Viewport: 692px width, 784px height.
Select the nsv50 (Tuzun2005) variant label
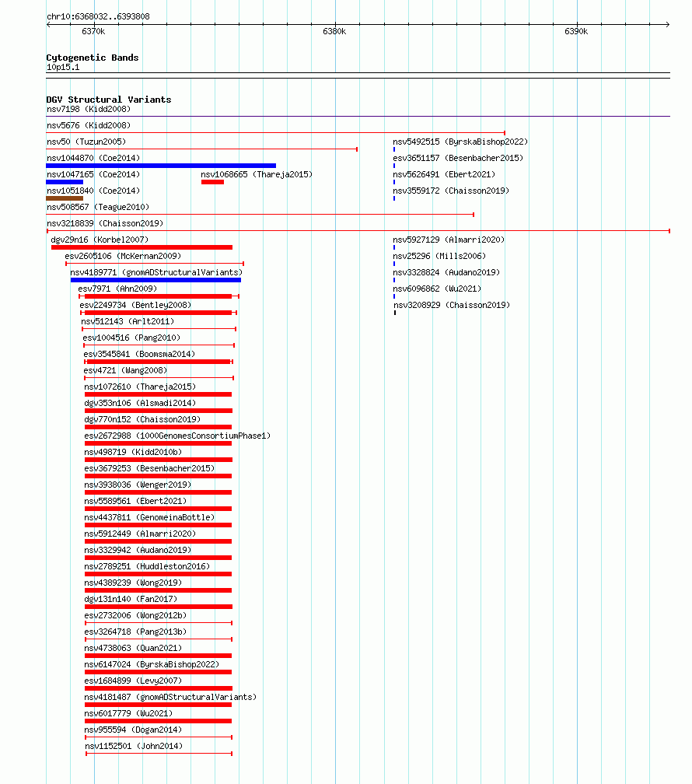(x=86, y=142)
